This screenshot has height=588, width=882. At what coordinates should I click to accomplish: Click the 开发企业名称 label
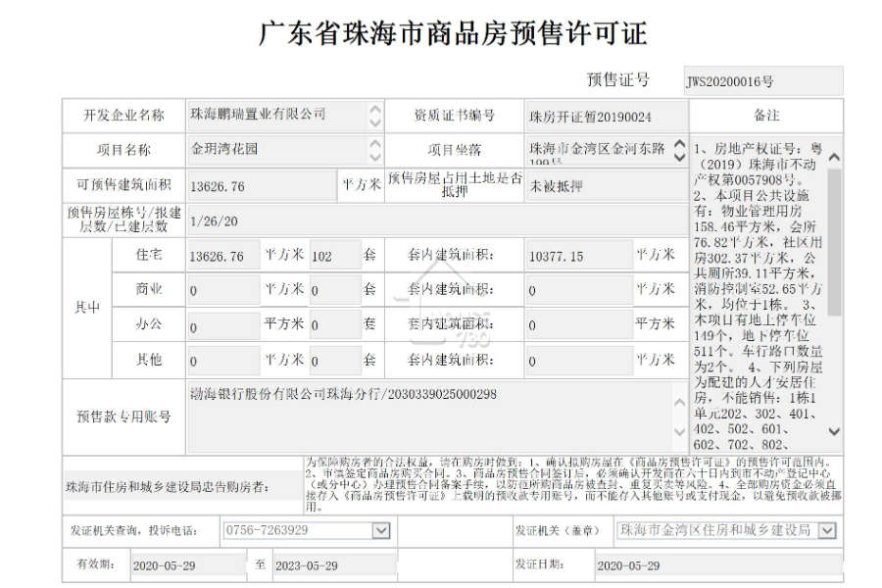pos(123,116)
